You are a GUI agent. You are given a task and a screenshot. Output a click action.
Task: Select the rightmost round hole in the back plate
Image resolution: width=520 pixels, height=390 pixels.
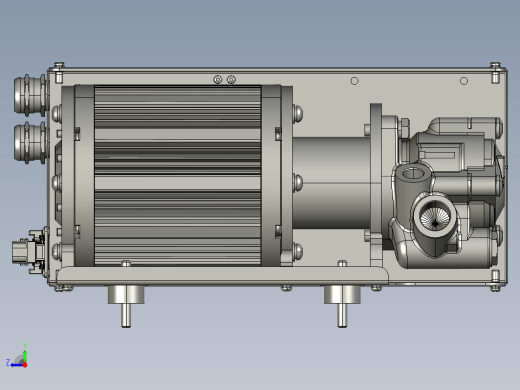click(464, 81)
